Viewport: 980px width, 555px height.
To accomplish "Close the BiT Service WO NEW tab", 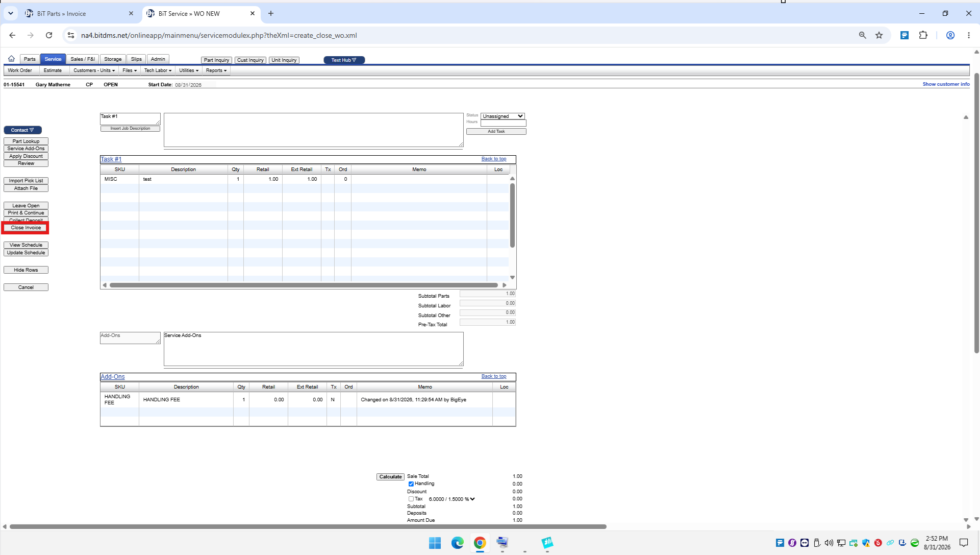I will [252, 13].
